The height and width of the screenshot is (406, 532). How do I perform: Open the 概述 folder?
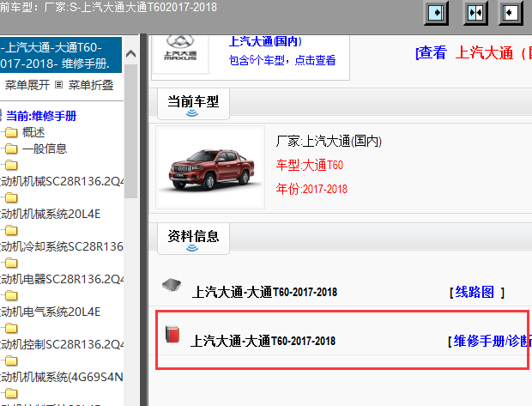click(33, 132)
